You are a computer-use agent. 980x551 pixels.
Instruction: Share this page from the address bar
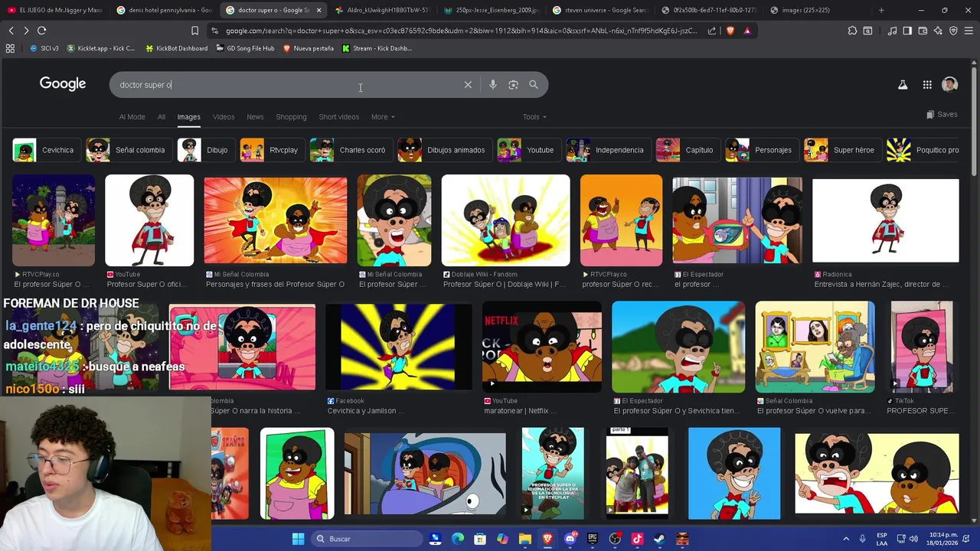pyautogui.click(x=712, y=31)
